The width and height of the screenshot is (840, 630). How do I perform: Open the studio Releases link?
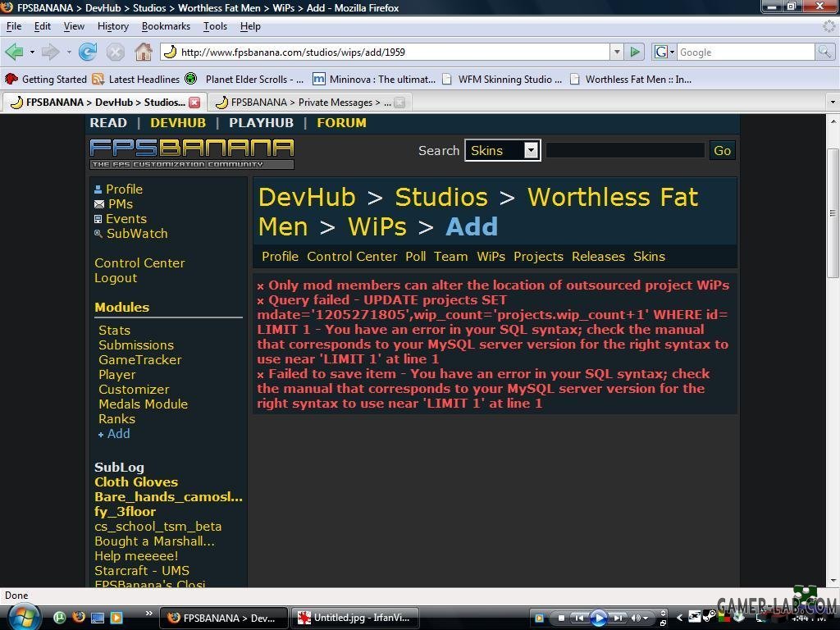point(598,257)
